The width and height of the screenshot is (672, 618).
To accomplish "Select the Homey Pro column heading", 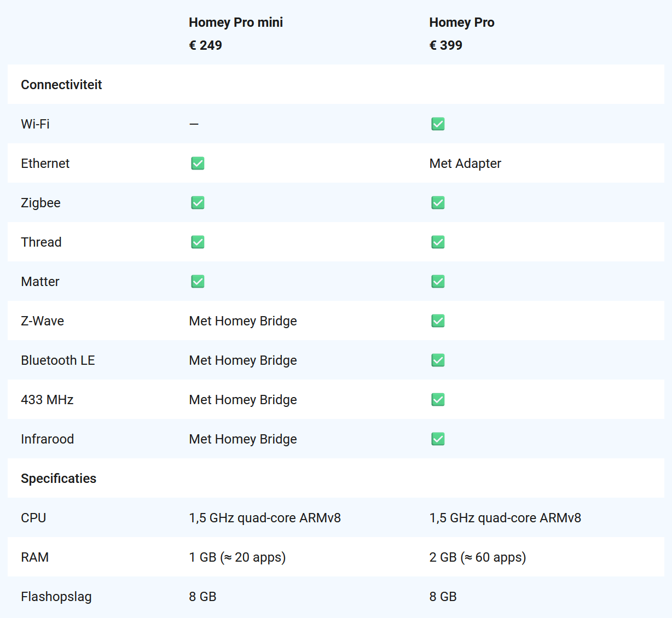I will pos(461,22).
